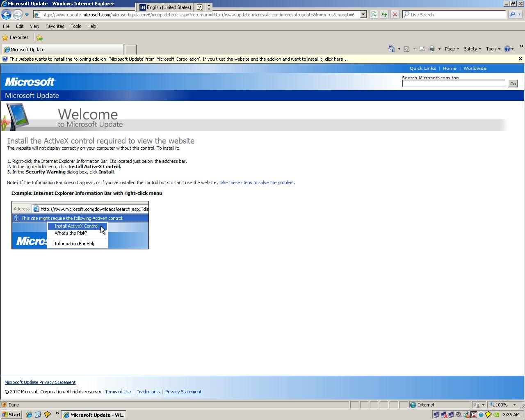Screen dimensions: 525x420
Task: Open the Favorites menu in menu bar
Action: [55, 26]
